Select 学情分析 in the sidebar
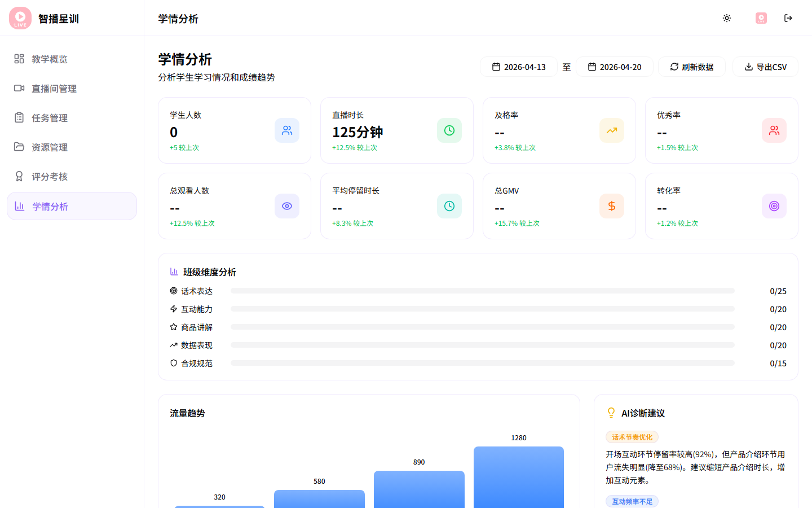This screenshot has height=508, width=812. pyautogui.click(x=72, y=206)
